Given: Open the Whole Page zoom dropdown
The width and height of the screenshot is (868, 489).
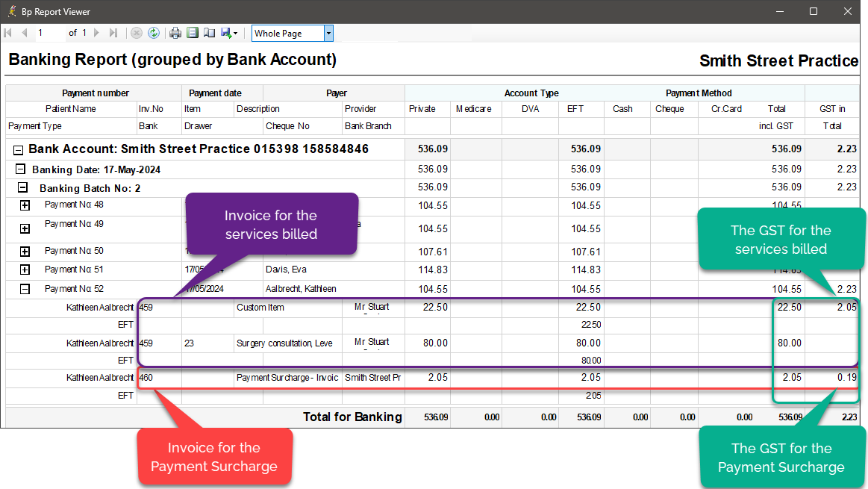Looking at the screenshot, I should 328,33.
